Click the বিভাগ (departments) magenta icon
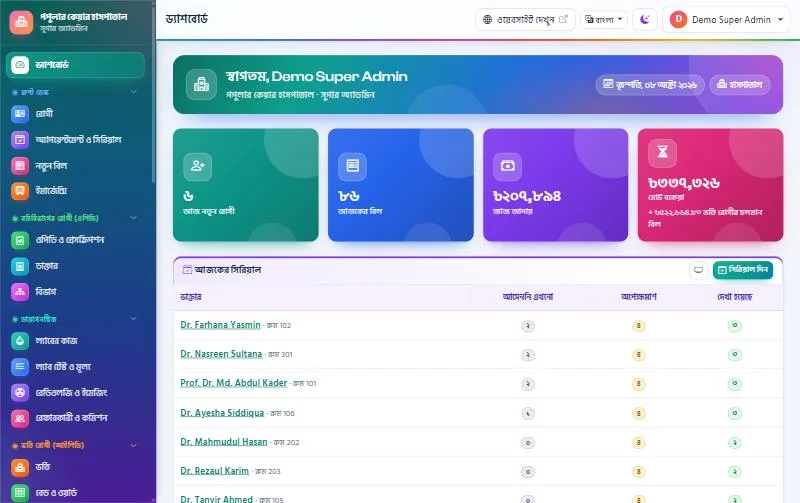 tap(20, 291)
